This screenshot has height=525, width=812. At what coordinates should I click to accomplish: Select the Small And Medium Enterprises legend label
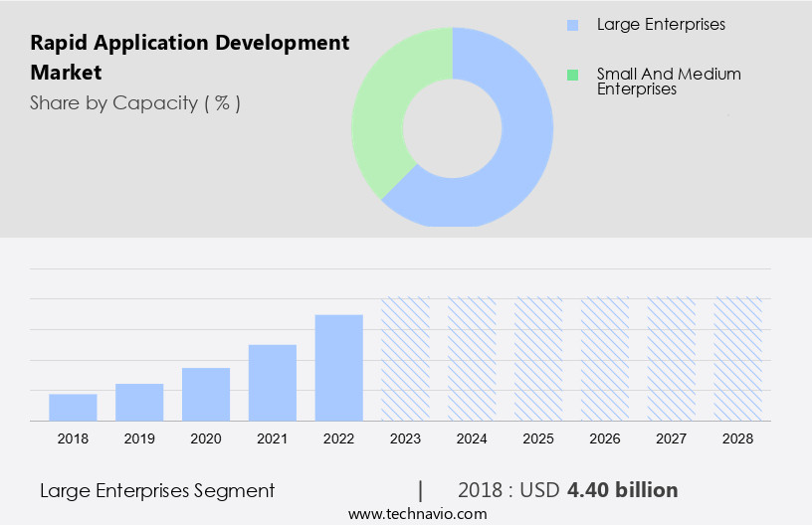[x=668, y=82]
